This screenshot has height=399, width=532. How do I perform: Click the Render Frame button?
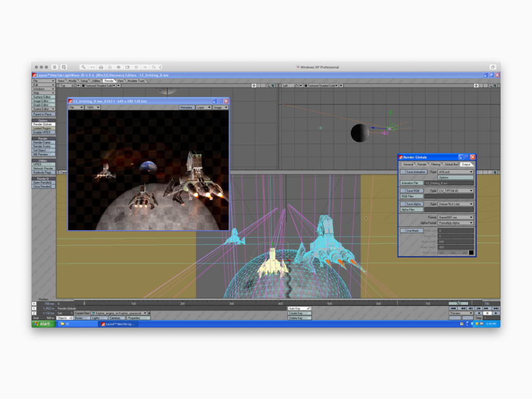43,142
